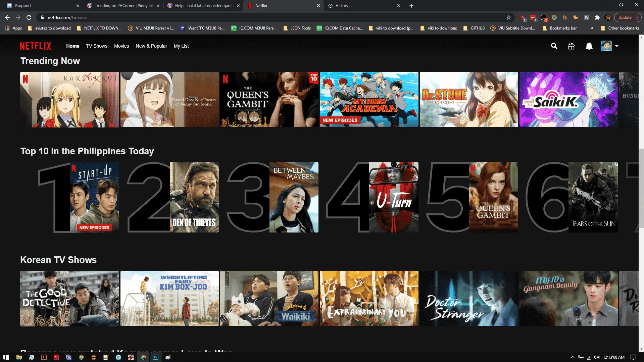Open JSON Tools bookmark folder
644x362 pixels.
click(x=297, y=28)
